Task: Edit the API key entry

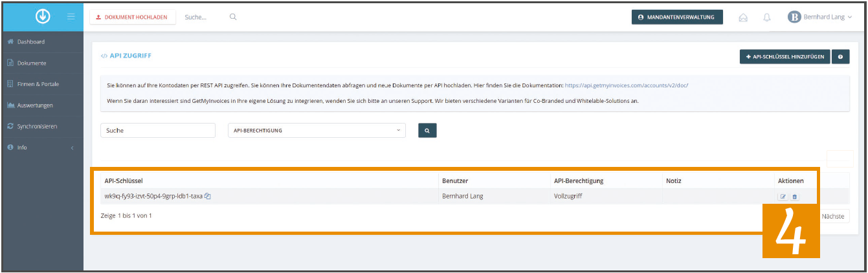Action: (x=783, y=197)
